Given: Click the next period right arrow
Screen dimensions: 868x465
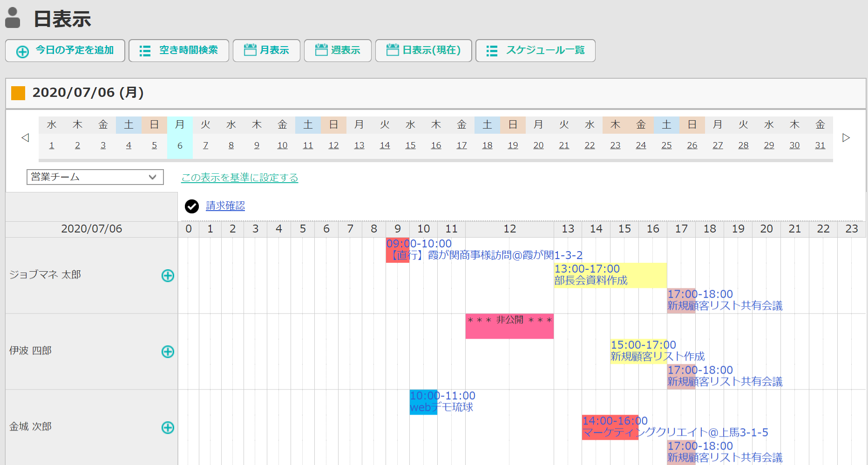Looking at the screenshot, I should coord(846,138).
